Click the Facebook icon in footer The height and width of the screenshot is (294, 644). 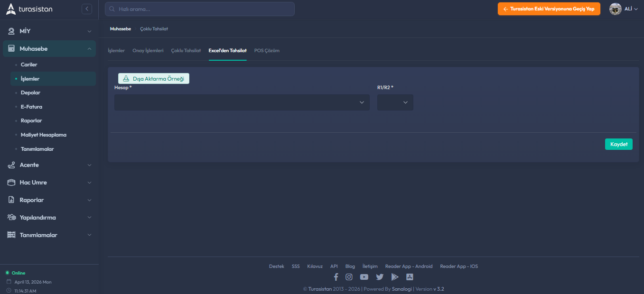336,277
